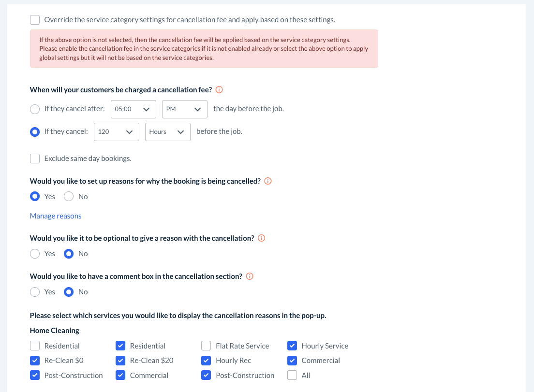
Task: Enable Exclude same day bookings
Action: pos(35,159)
